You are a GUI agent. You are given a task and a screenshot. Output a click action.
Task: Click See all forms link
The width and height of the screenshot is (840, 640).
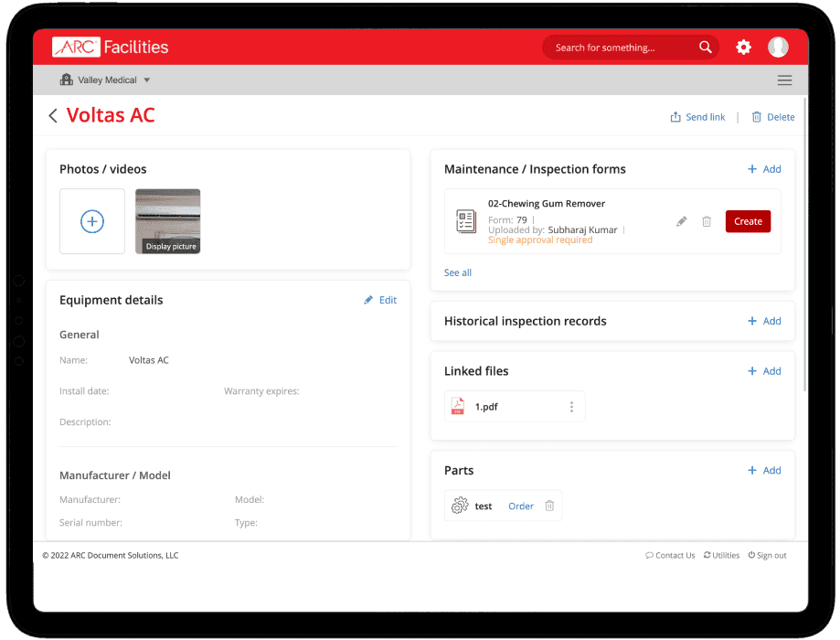pyautogui.click(x=458, y=272)
